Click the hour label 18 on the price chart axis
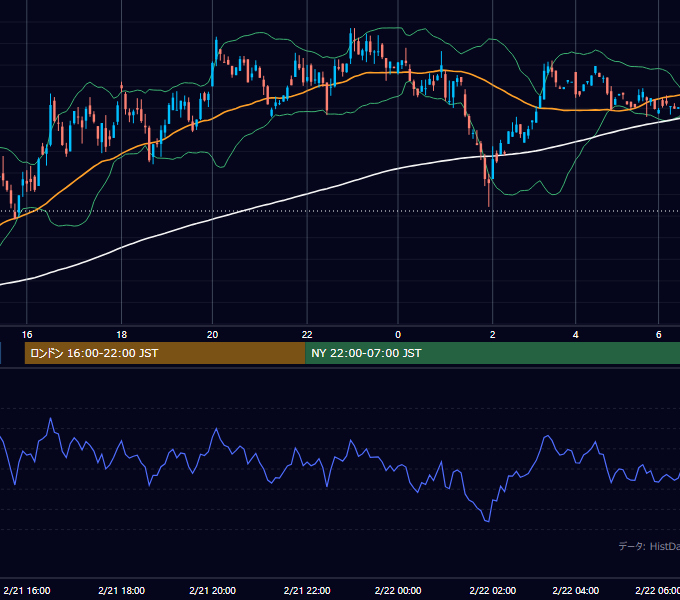Screen dimensions: 680x600 [x=121, y=335]
